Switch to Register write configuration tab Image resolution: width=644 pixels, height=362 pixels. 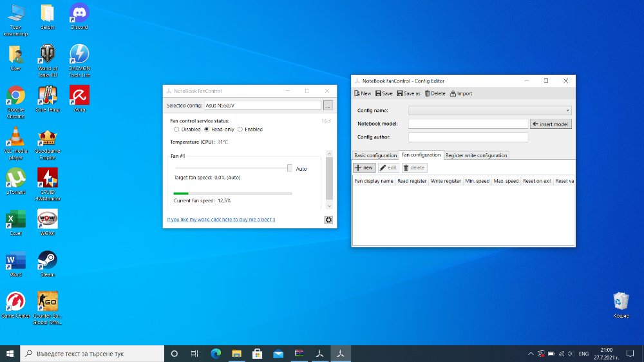click(x=476, y=155)
